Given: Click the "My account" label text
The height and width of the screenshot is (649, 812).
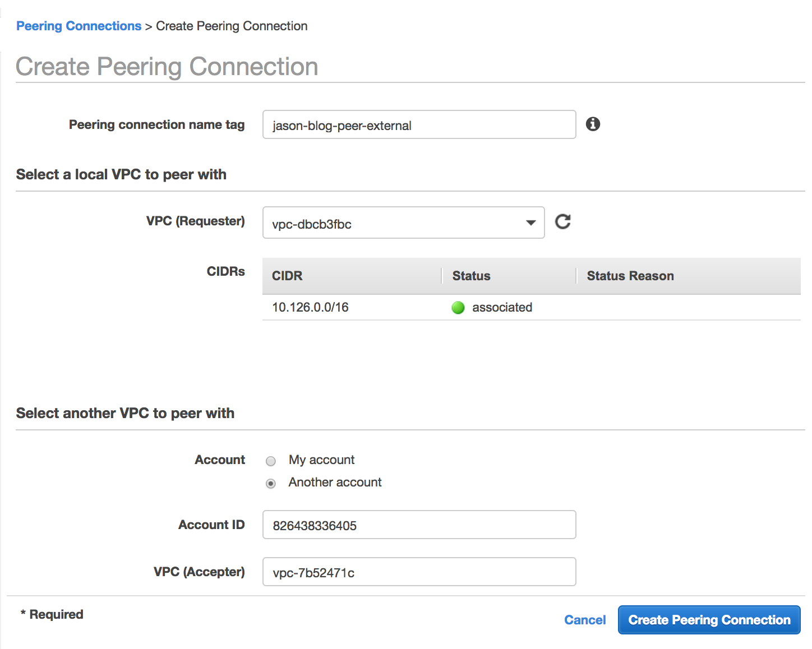Looking at the screenshot, I should point(321,460).
